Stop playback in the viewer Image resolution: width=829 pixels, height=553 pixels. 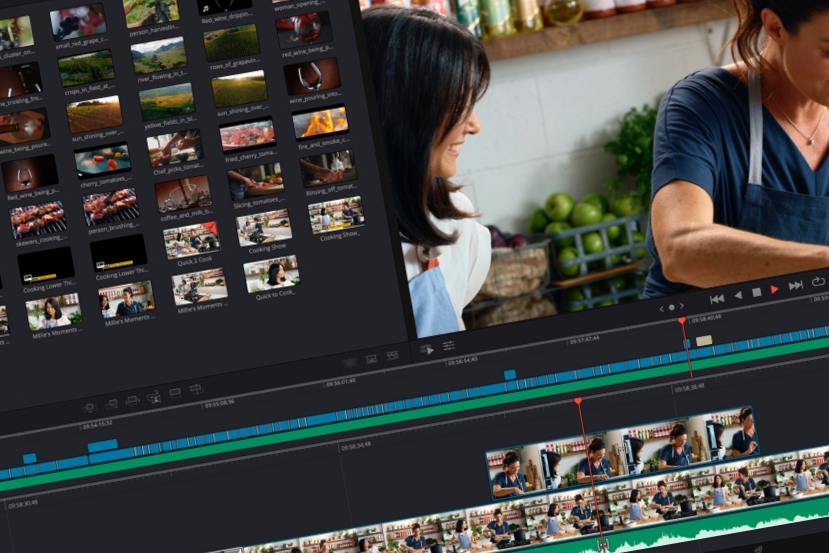coord(757,292)
